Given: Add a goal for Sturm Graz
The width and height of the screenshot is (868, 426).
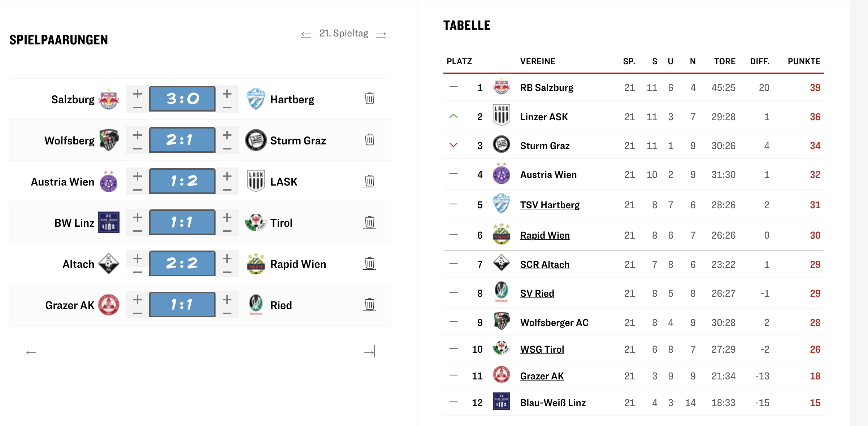Looking at the screenshot, I should point(227,135).
